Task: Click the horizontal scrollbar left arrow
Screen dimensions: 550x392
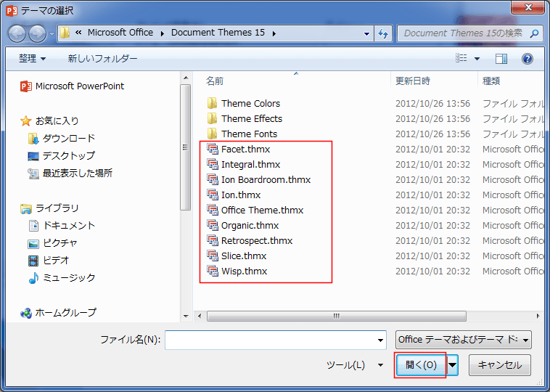Action: 200,316
